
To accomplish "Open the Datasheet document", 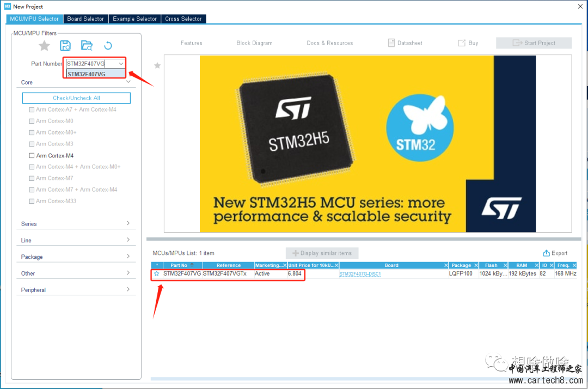I will pos(405,43).
